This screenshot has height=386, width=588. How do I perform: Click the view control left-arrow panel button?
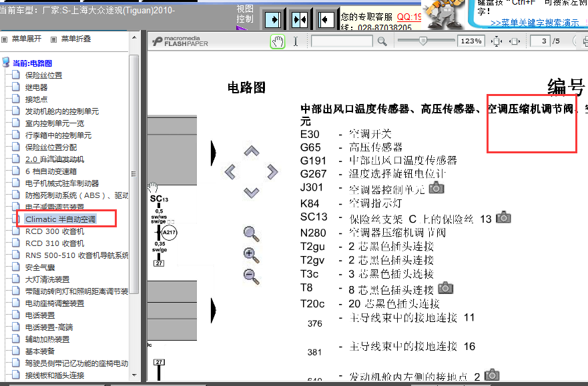[x=326, y=19]
